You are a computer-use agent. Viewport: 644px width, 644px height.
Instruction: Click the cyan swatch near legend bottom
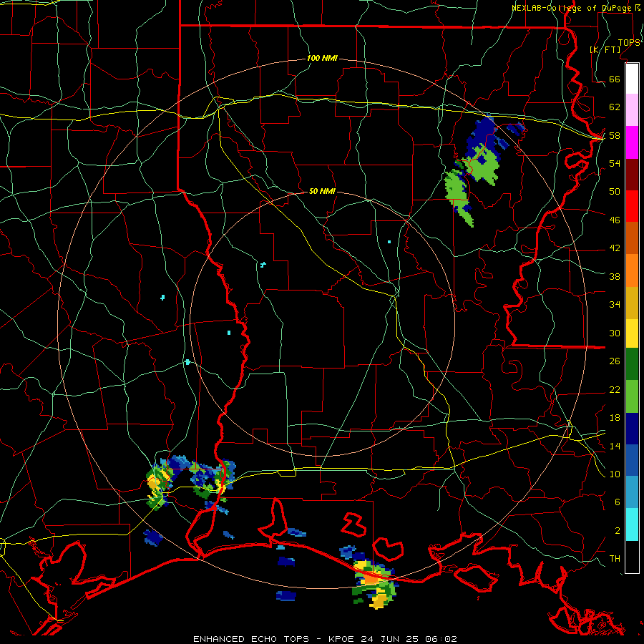click(x=632, y=525)
